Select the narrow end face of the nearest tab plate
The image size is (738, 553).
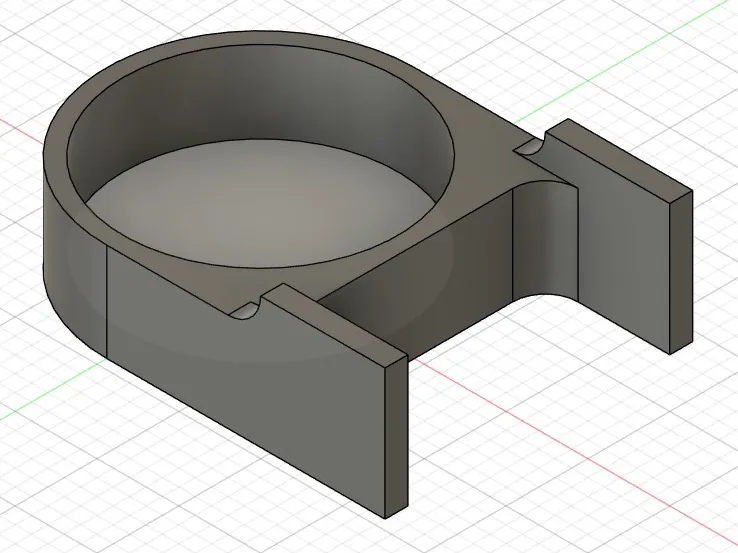coord(396,435)
